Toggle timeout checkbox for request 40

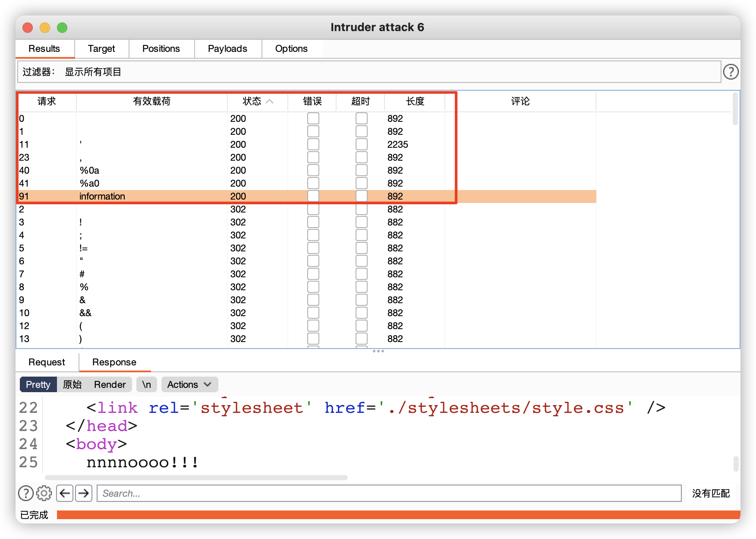362,170
